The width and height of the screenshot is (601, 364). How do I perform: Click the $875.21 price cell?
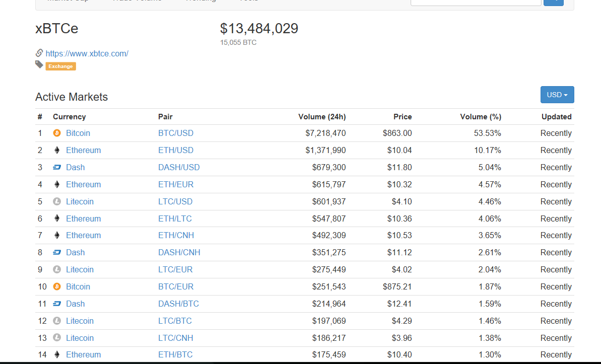397,286
